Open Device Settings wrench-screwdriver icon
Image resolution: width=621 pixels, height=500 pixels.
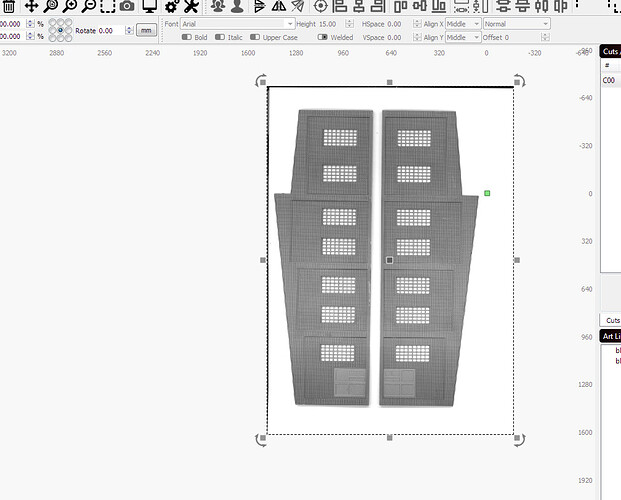pos(191,6)
